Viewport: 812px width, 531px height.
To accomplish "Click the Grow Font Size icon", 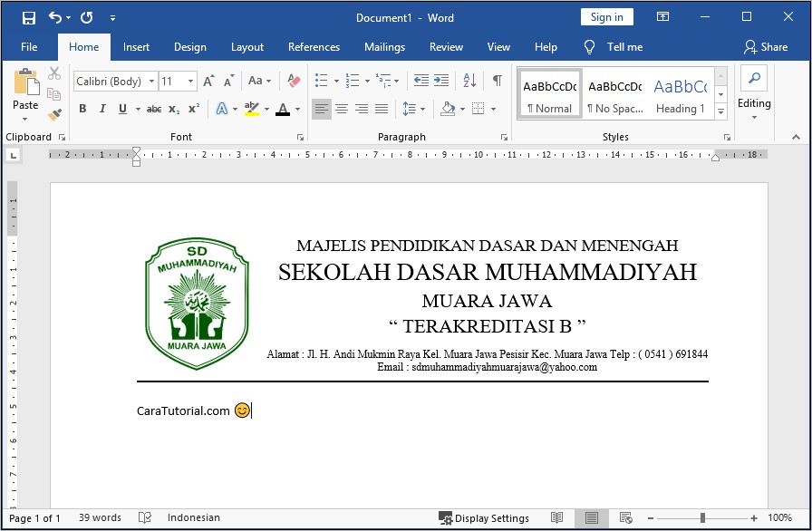I will 208,81.
